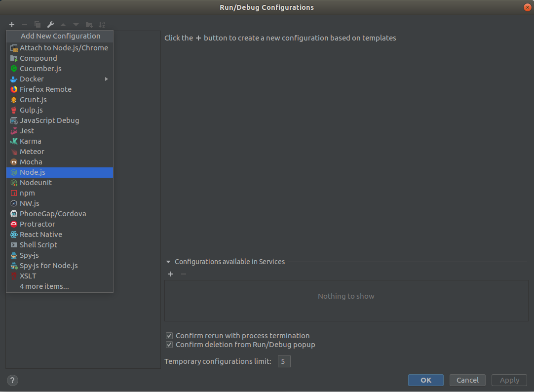Choose Node.js from the configuration list
The height and width of the screenshot is (392, 534).
(60, 172)
